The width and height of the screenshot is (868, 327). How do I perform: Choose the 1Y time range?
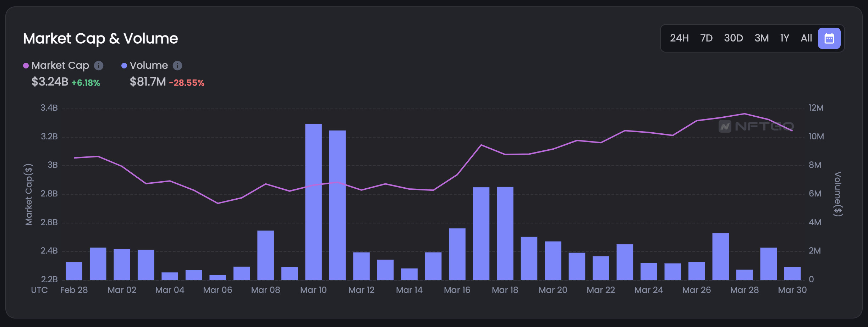(785, 38)
